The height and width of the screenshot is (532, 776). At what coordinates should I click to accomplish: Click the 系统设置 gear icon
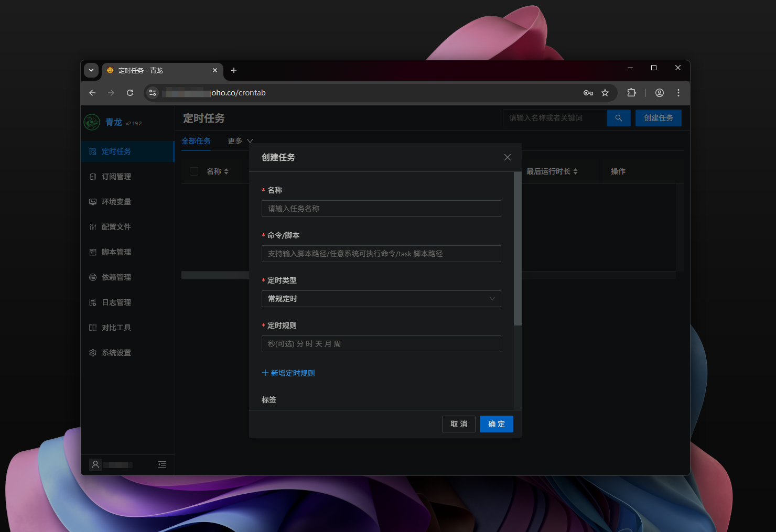[x=93, y=353]
